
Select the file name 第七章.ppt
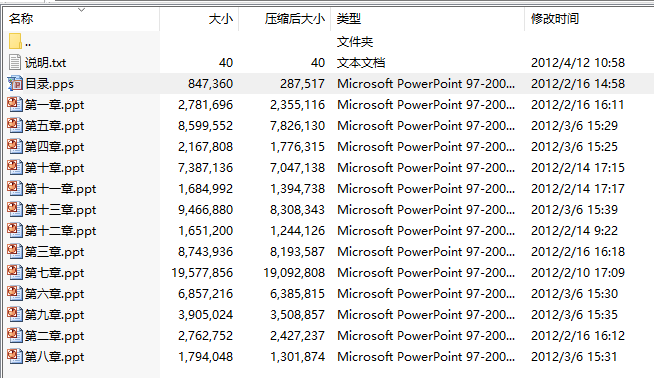tap(55, 273)
